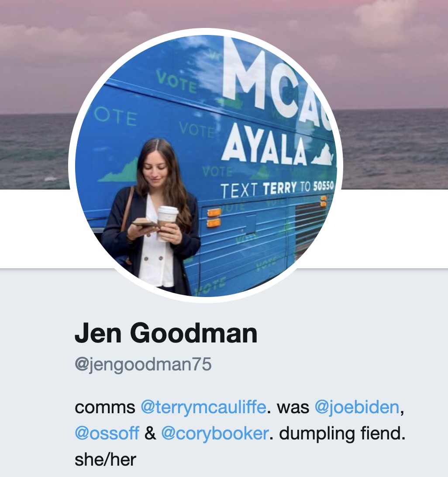Click the orange marker lights on bus
448x477 pixels.
[x=214, y=218]
